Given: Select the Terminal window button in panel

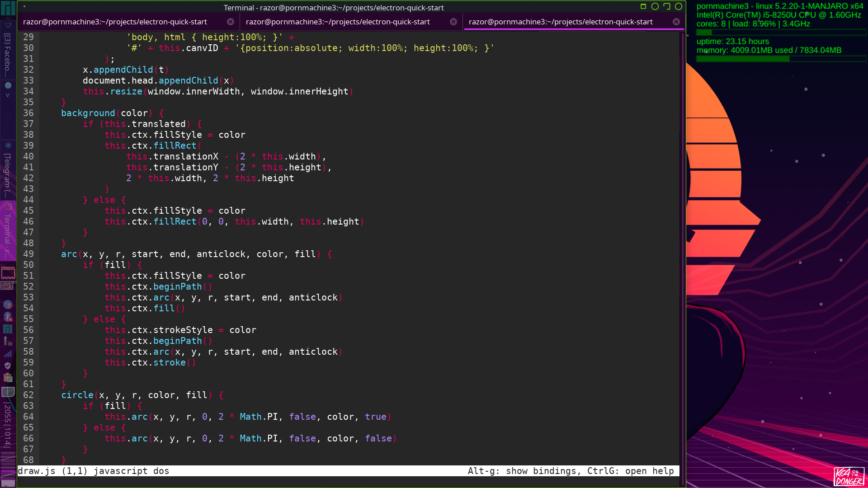Looking at the screenshot, I should pyautogui.click(x=8, y=230).
